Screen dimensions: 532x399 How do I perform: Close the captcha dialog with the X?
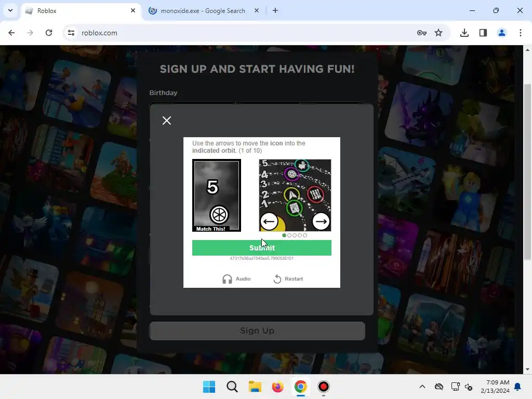click(x=167, y=121)
